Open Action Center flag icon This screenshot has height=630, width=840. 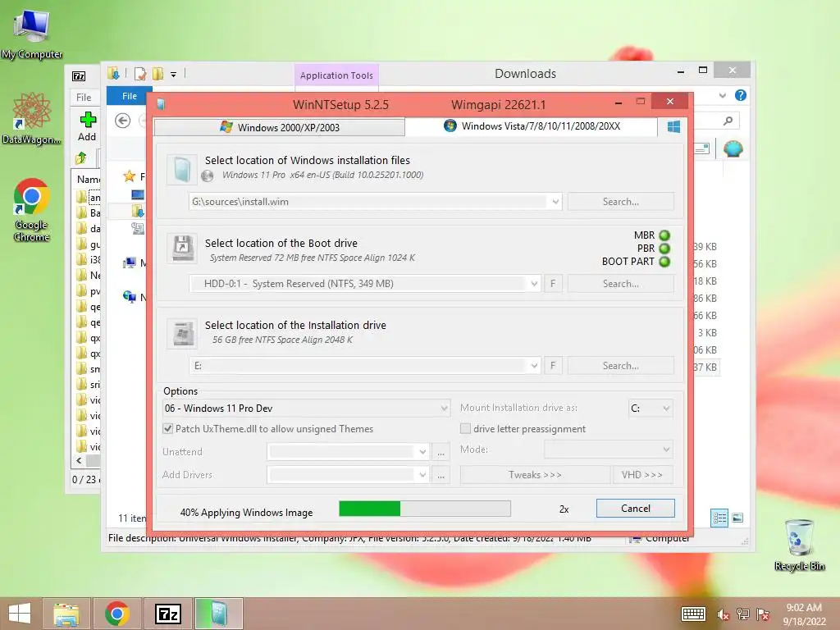[763, 614]
